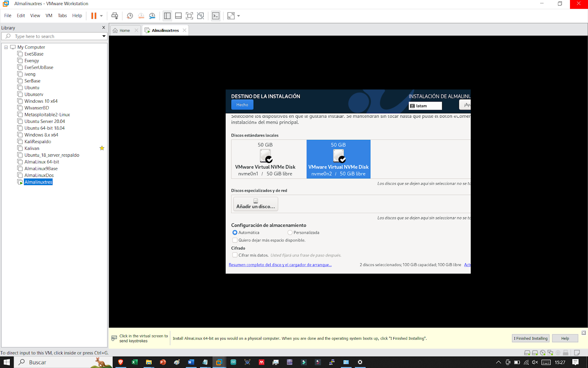This screenshot has width=588, height=368.
Task: Take a snapshot of this virtual machine
Action: [130, 16]
